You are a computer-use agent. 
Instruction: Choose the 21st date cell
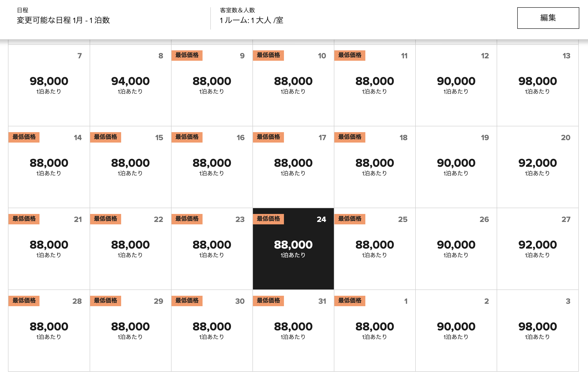coord(49,249)
